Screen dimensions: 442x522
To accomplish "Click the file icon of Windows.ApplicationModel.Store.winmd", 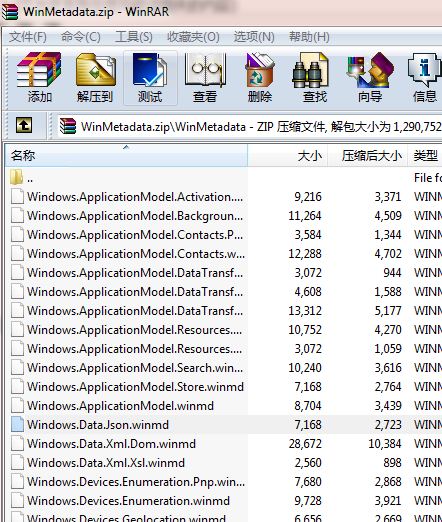I will pos(17,386).
